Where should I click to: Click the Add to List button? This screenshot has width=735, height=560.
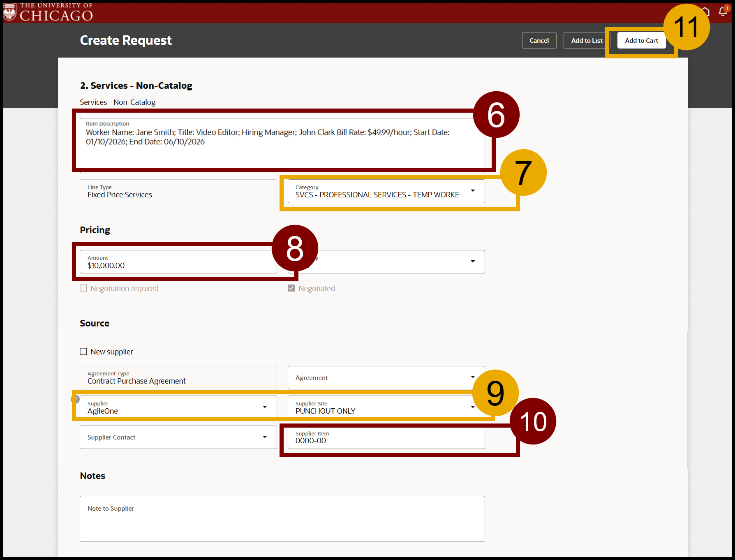point(586,40)
